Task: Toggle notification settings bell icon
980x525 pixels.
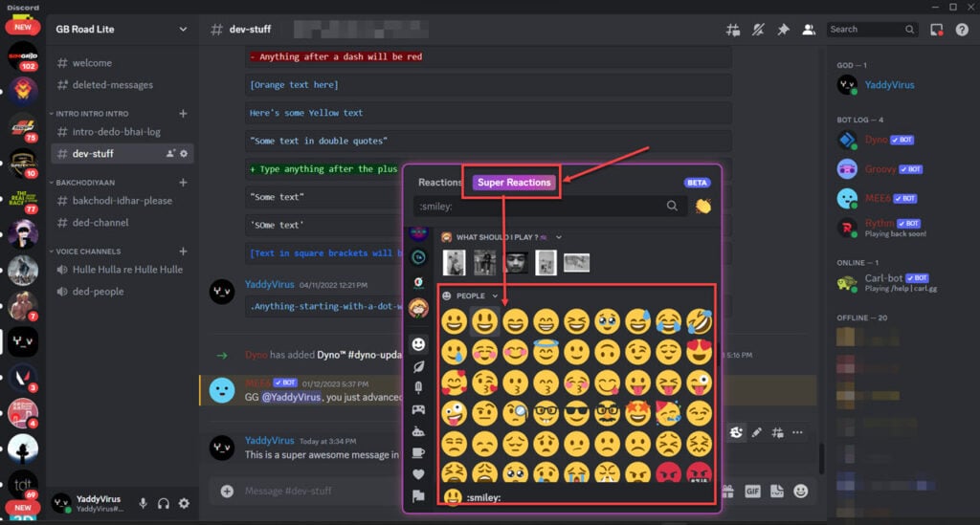Action: (x=758, y=30)
